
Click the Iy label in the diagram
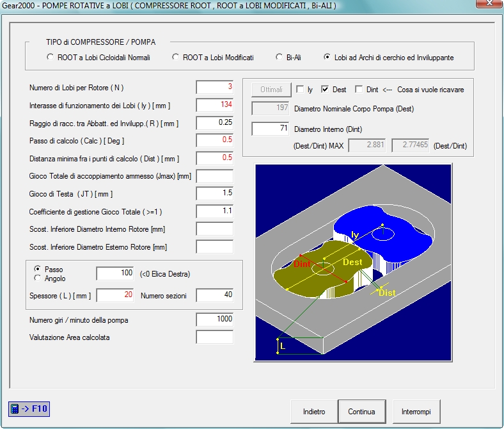(355, 234)
